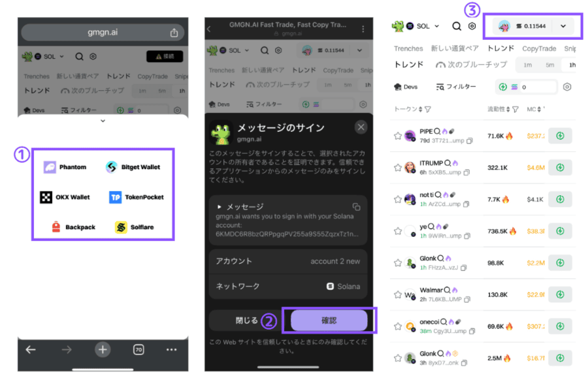This screenshot has width=588, height=374.
Task: Favorite ye with star
Action: tap(397, 231)
